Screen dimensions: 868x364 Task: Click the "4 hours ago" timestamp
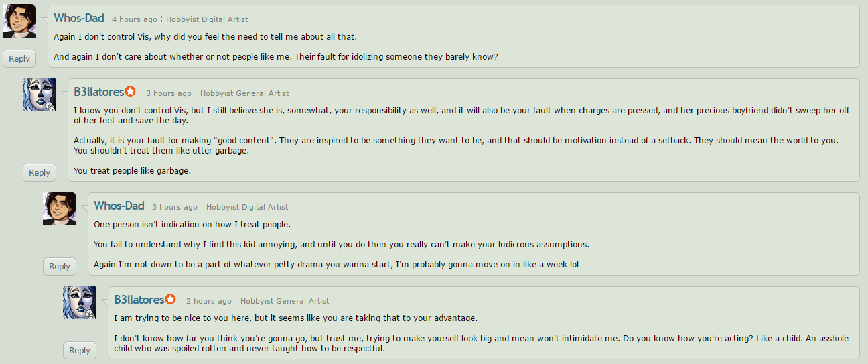[x=135, y=19]
